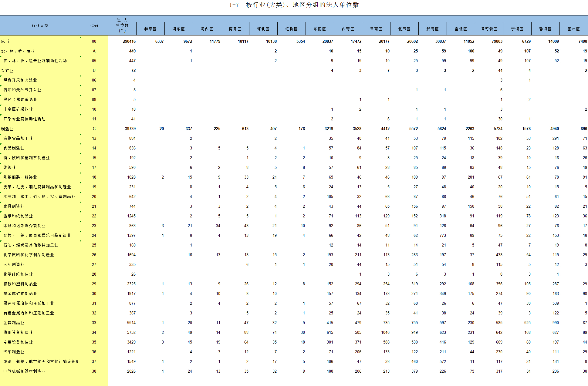The height and width of the screenshot is (386, 588).
Task: Click the 北辰区 column header
Action: 404,29
